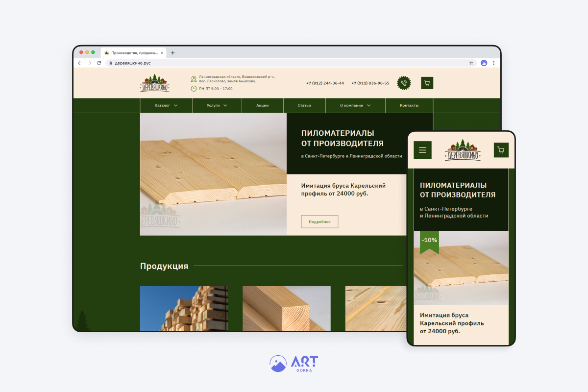Open the desktop shopping cart icon
Viewport: 588px width, 392px height.
427,83
